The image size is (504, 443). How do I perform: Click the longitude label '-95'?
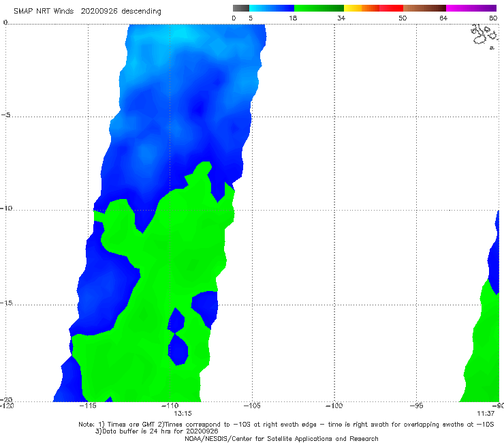(417, 406)
